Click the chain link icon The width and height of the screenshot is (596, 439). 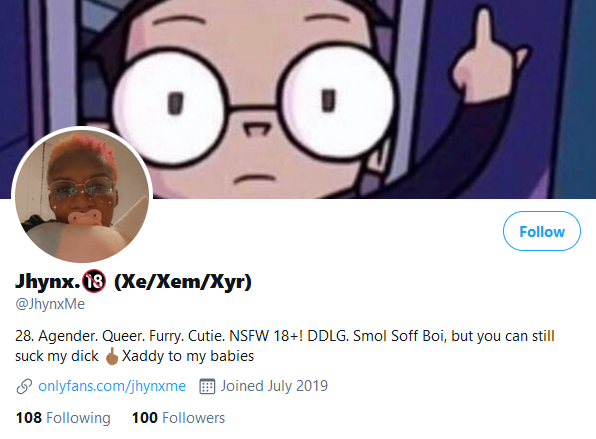pyautogui.click(x=24, y=387)
